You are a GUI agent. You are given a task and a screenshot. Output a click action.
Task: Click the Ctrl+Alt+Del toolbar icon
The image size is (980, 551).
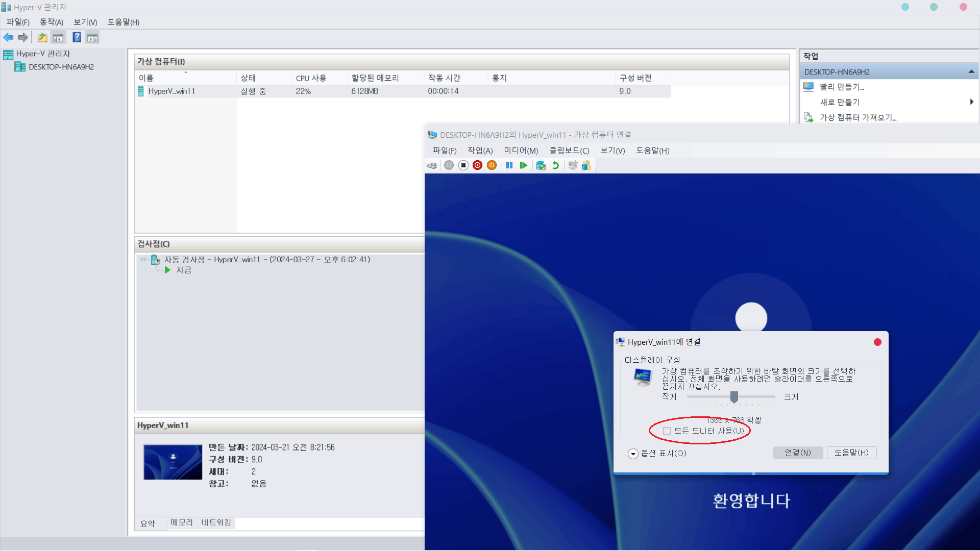click(x=432, y=165)
